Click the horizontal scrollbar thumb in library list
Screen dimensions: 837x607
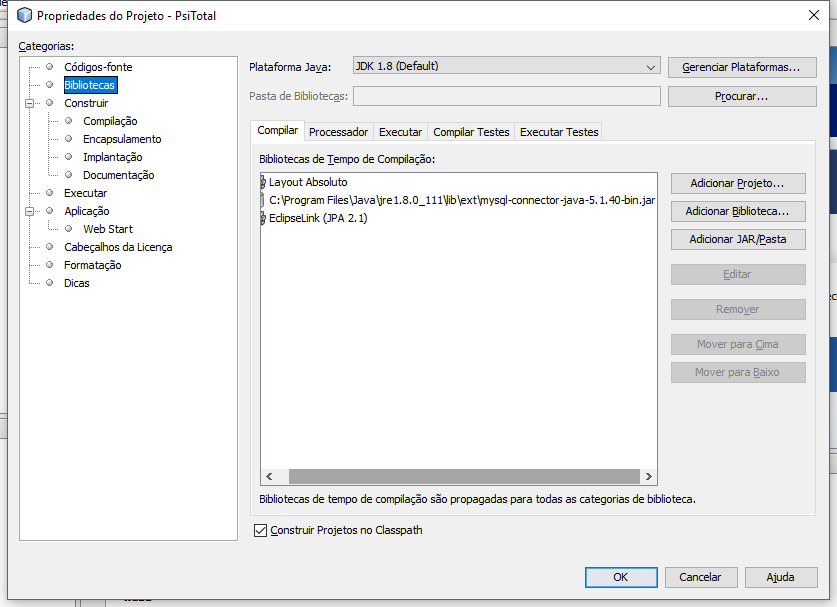click(464, 476)
